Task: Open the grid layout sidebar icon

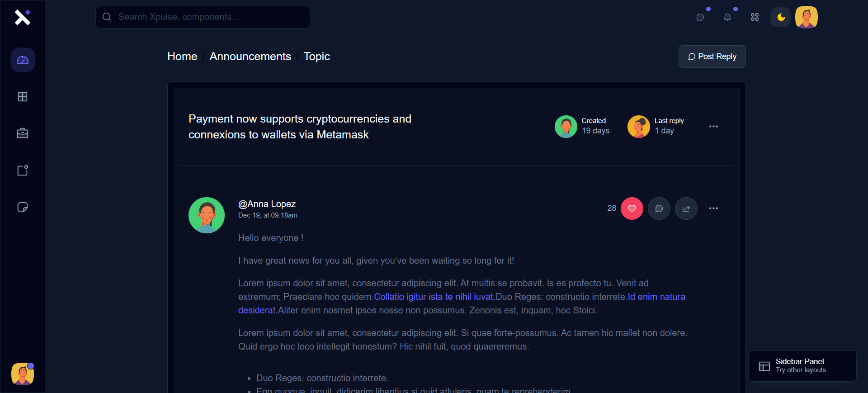Action: 23,97
